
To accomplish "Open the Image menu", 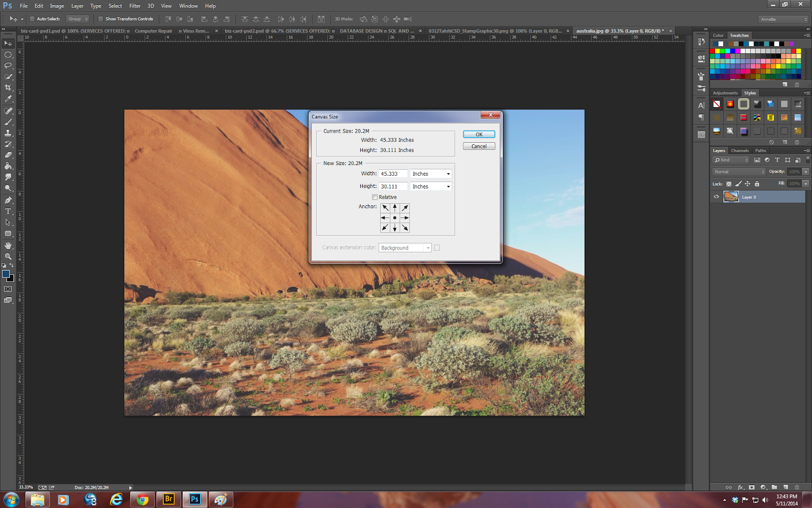I will tap(57, 6).
